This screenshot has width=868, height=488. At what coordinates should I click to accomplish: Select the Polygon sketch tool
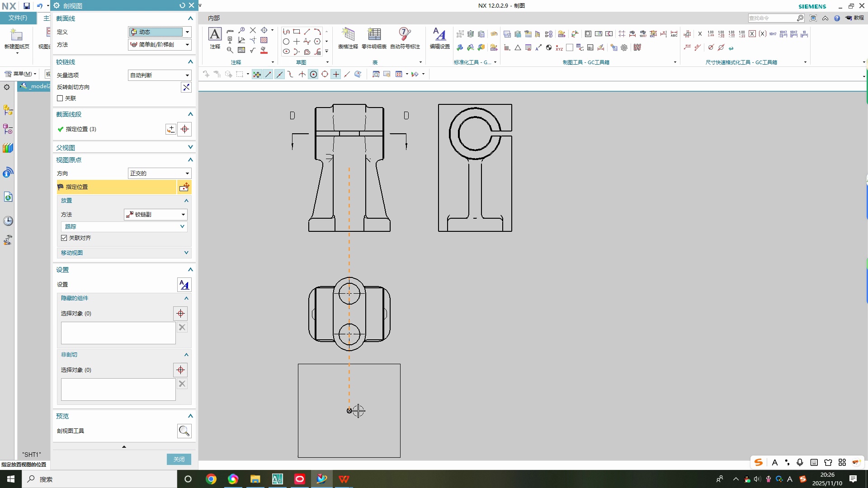pos(317,42)
